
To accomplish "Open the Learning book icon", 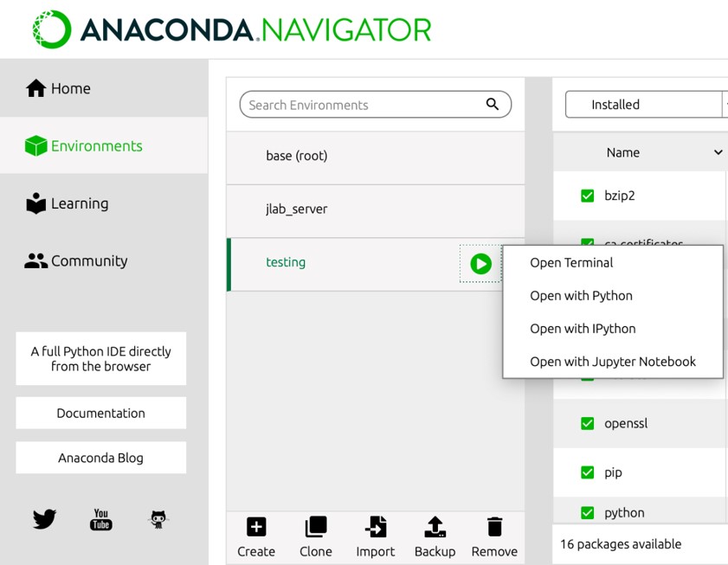I will click(35, 203).
